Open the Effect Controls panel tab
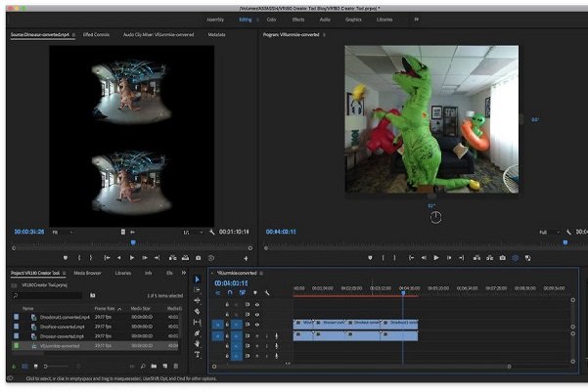588x391 pixels. point(97,34)
